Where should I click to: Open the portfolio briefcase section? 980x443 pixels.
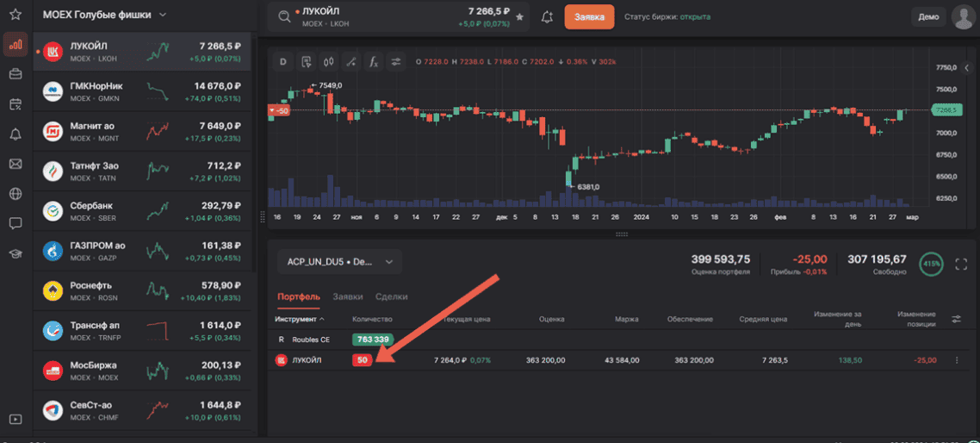(16, 74)
